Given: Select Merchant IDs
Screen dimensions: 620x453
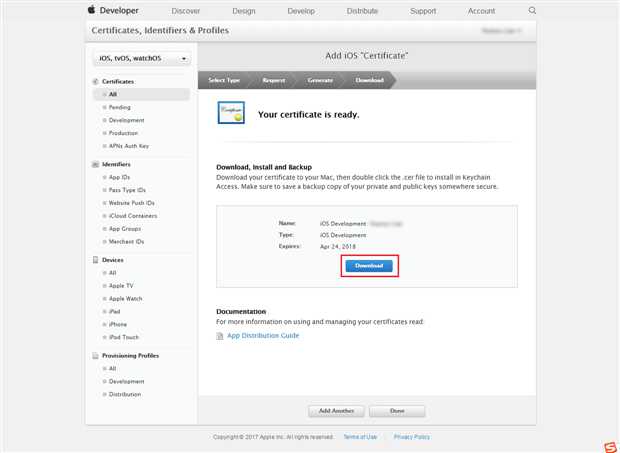Looking at the screenshot, I should 127,242.
